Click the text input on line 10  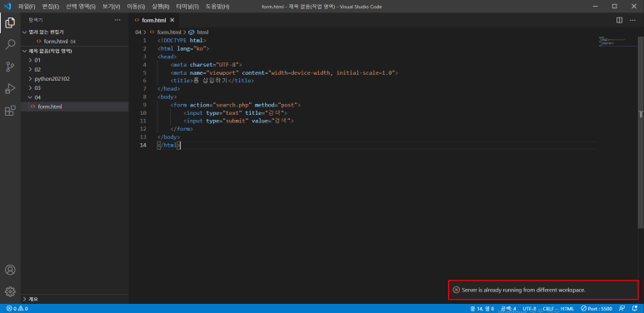point(235,113)
